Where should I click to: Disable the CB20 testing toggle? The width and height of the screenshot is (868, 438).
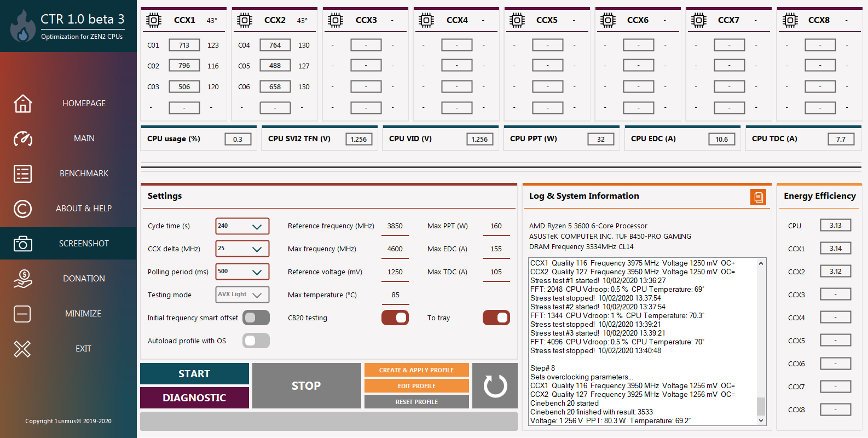(395, 318)
